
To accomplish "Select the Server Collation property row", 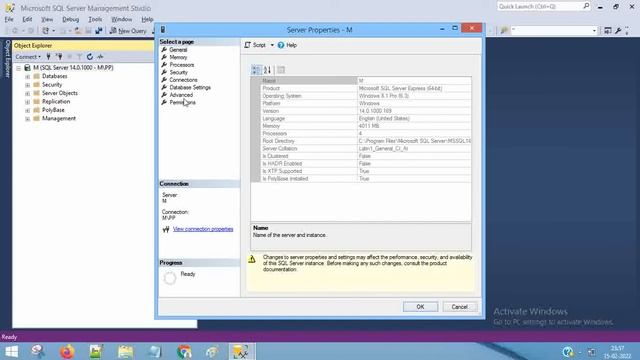I will [x=366, y=149].
